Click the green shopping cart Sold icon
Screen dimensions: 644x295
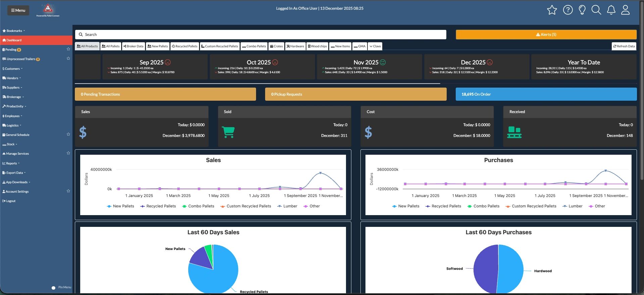click(228, 132)
